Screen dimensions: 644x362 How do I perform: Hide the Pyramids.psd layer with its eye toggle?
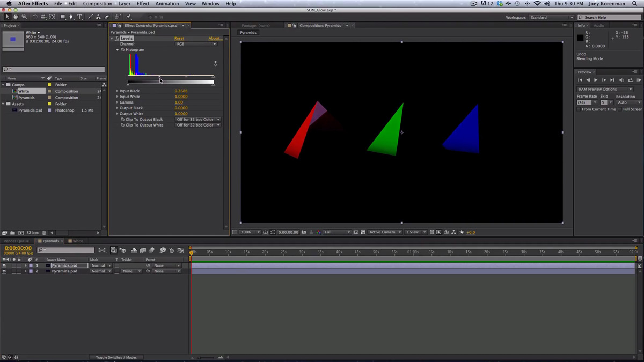(4, 265)
